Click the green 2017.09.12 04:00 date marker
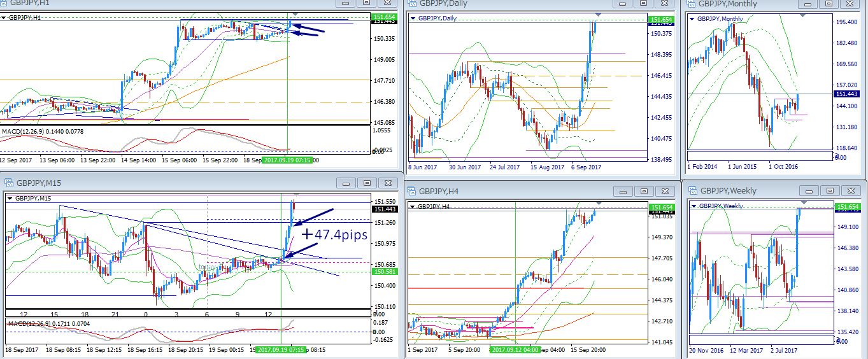868x359 pixels. [515, 349]
